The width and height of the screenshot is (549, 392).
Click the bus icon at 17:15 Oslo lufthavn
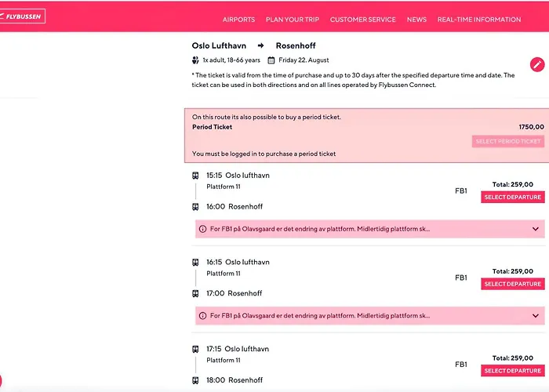(x=195, y=349)
